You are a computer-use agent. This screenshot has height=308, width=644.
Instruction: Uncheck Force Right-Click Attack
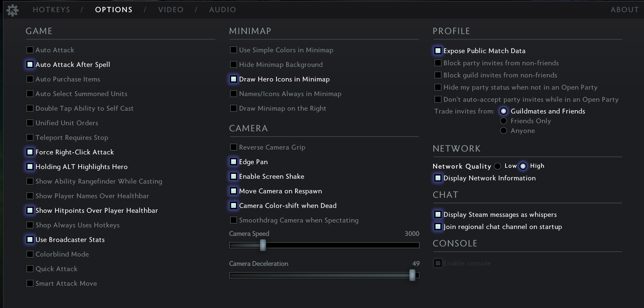click(x=30, y=152)
